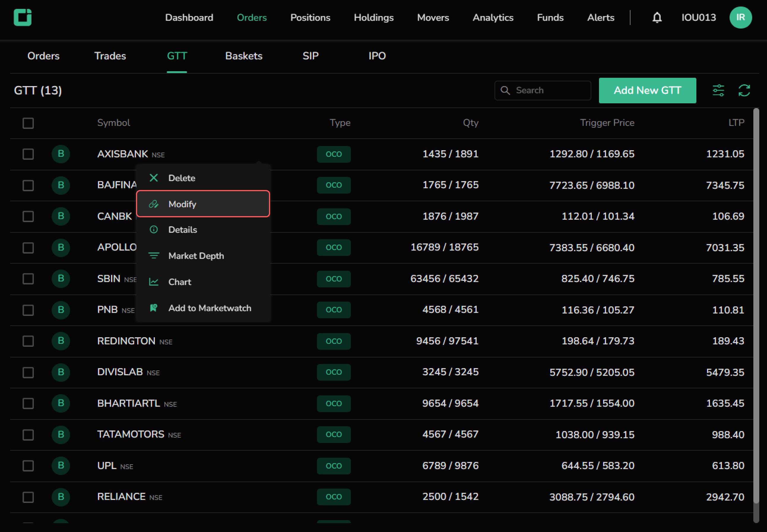Open Funds in top navigation
Screen dimensions: 767x532
click(x=550, y=17)
